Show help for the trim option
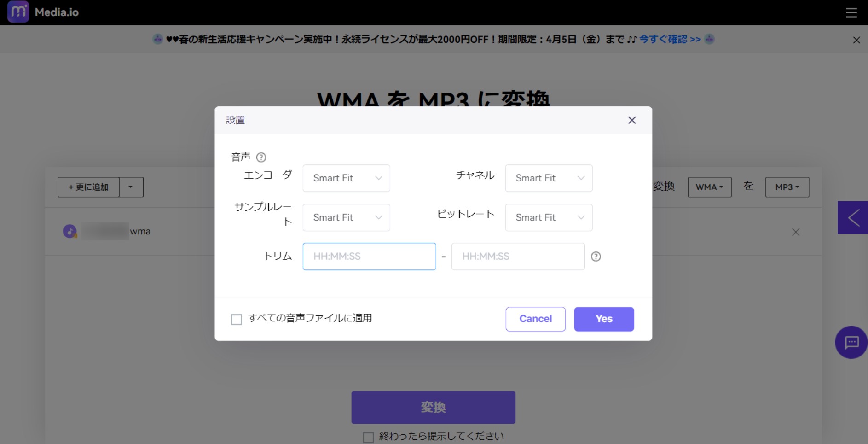 tap(596, 257)
